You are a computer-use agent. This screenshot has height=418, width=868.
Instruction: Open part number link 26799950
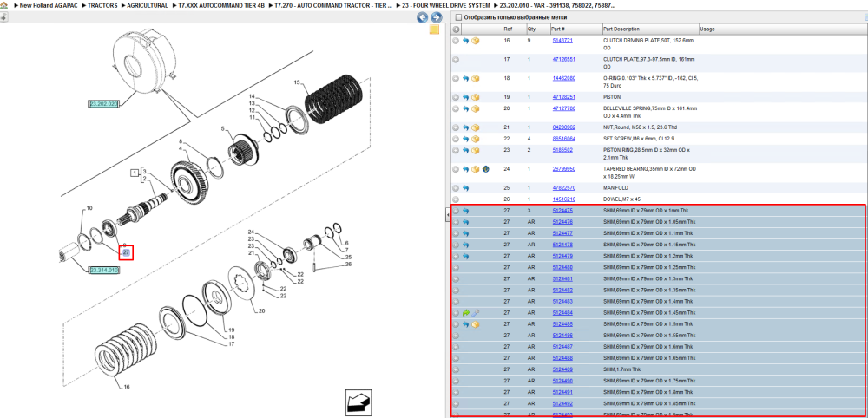563,169
